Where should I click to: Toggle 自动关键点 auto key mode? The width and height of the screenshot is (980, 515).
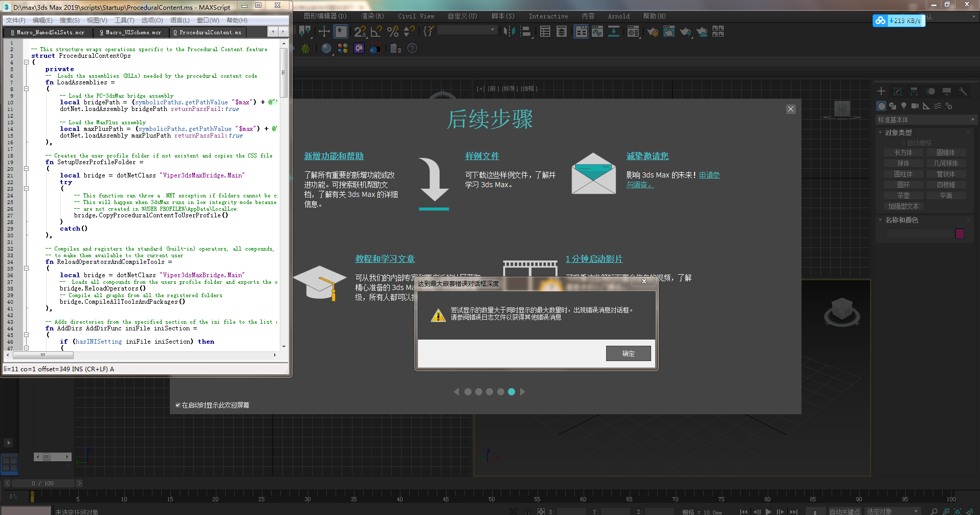click(844, 511)
